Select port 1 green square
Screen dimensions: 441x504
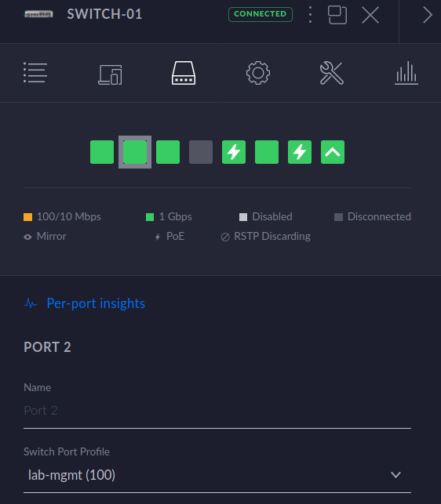pyautogui.click(x=102, y=152)
